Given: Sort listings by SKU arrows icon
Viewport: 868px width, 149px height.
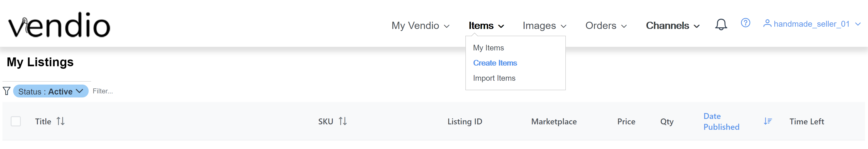Looking at the screenshot, I should (x=343, y=121).
